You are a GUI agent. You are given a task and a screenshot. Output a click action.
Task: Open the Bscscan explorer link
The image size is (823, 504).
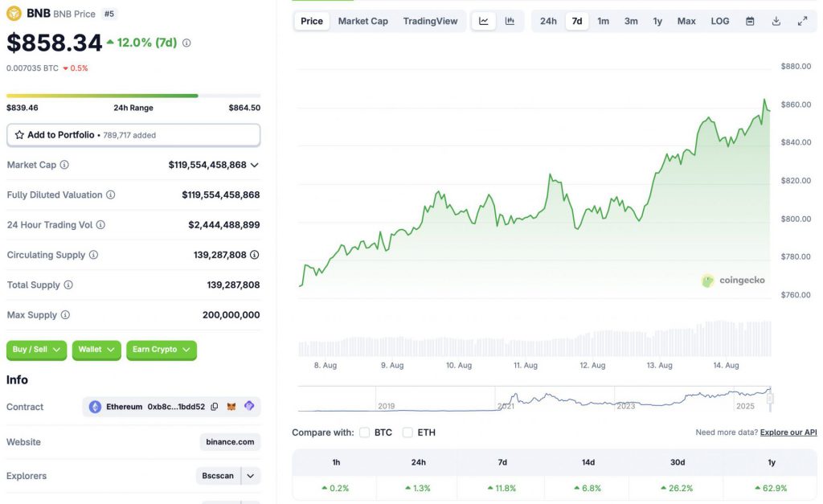tap(218, 476)
